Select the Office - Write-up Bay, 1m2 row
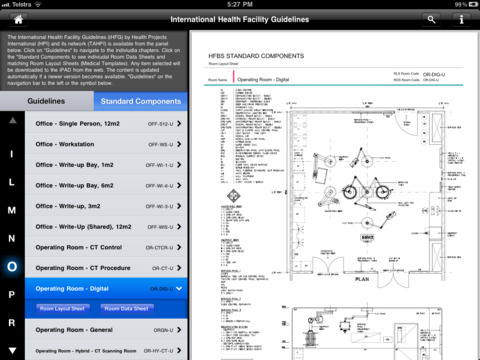The height and width of the screenshot is (360, 480). 106,165
